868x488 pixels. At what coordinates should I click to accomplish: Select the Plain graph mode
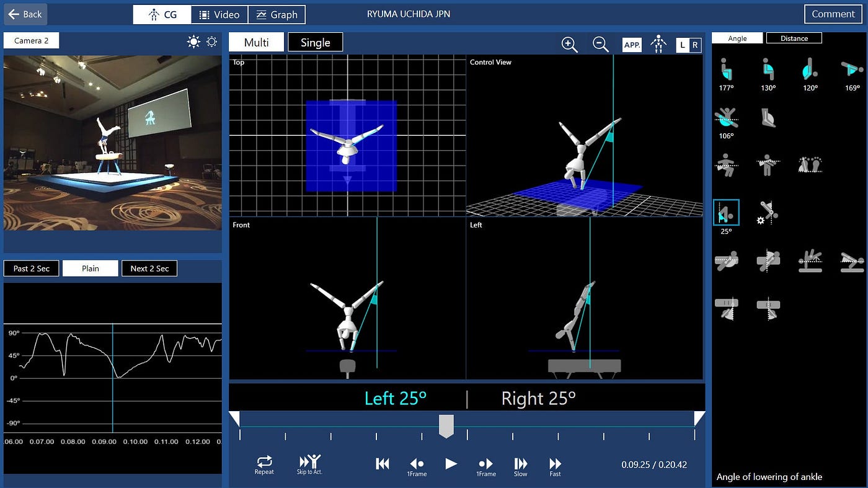click(x=91, y=268)
